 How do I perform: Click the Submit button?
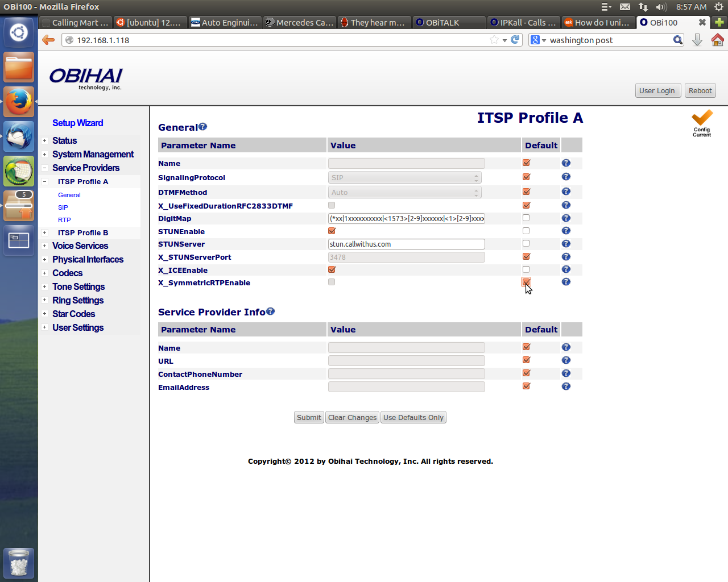tap(309, 417)
